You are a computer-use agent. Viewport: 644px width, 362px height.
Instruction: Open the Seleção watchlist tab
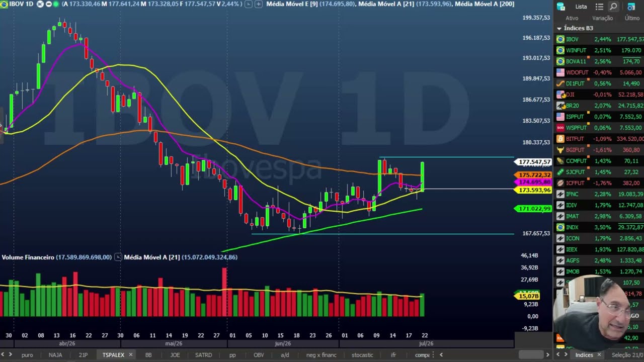(x=627, y=355)
